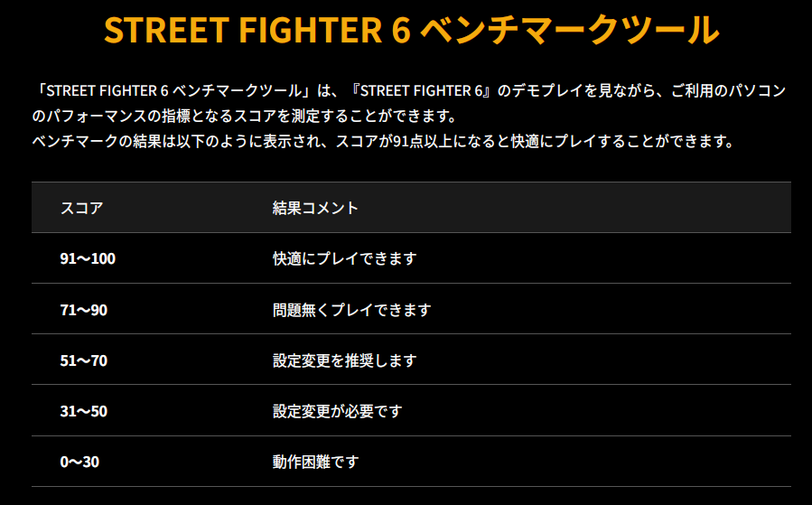Click the 0〜30 score cell
The image size is (812, 505).
[79, 462]
